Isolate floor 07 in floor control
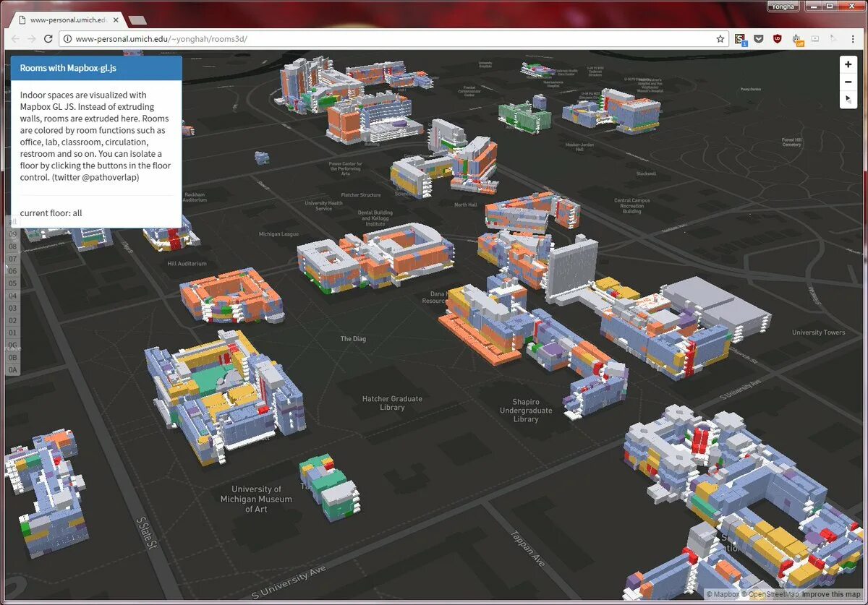The width and height of the screenshot is (868, 605). pyautogui.click(x=12, y=259)
